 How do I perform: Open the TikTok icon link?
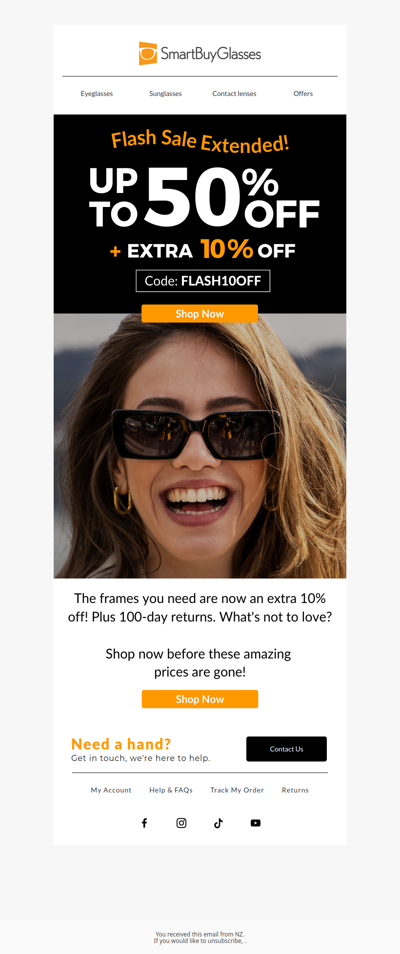click(219, 823)
